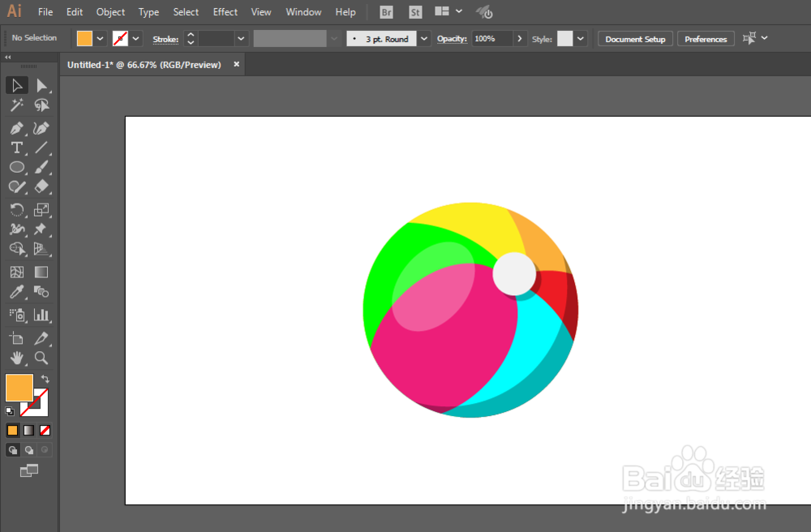This screenshot has width=811, height=532.
Task: Select the Pen tool
Action: (16, 127)
